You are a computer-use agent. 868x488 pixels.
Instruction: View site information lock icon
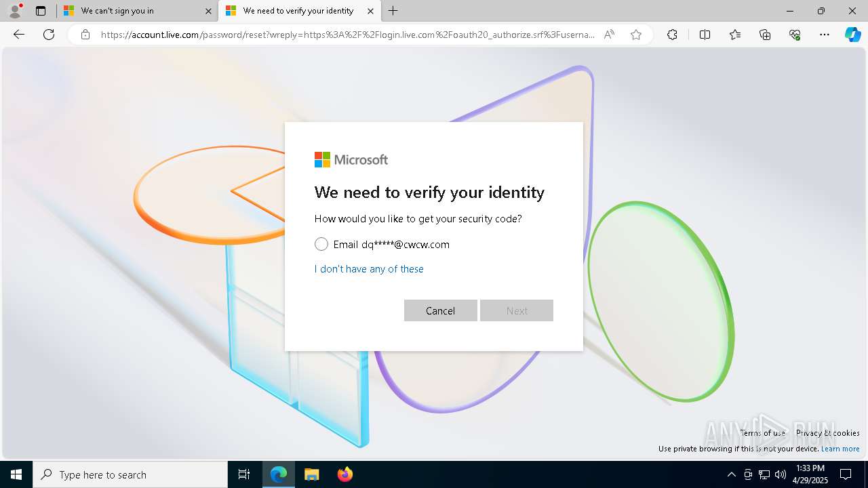pyautogui.click(x=85, y=35)
